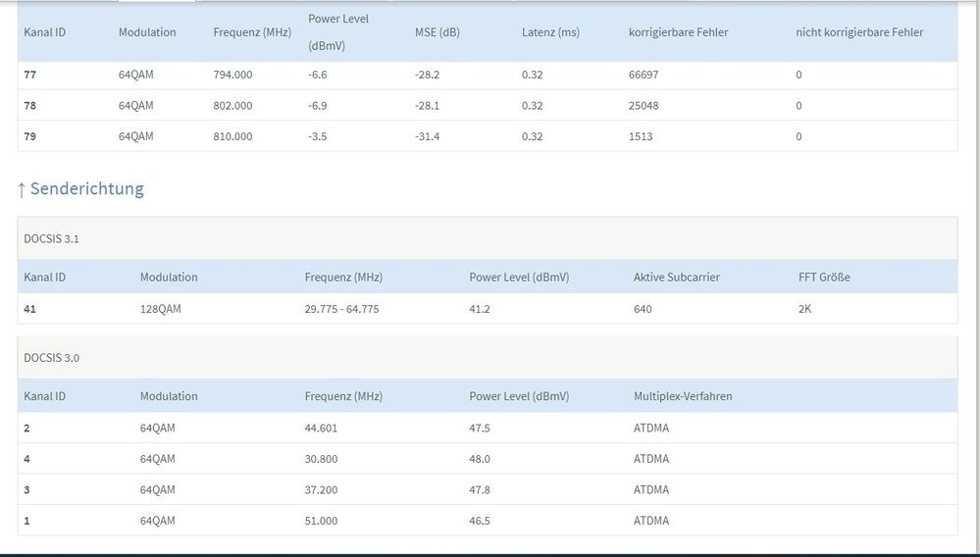The width and height of the screenshot is (980, 557).
Task: Click the up arrow icon beside Senderichtung
Action: [x=22, y=189]
